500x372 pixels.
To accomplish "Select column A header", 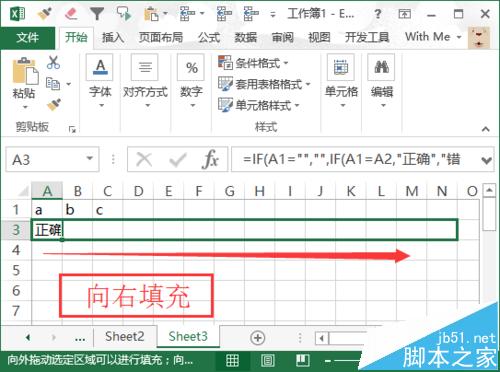I will [47, 191].
